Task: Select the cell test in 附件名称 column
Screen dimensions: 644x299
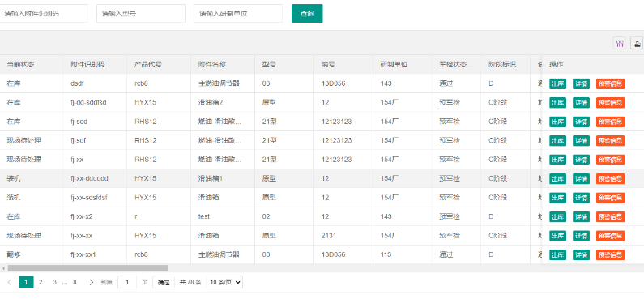Action: tap(223, 217)
